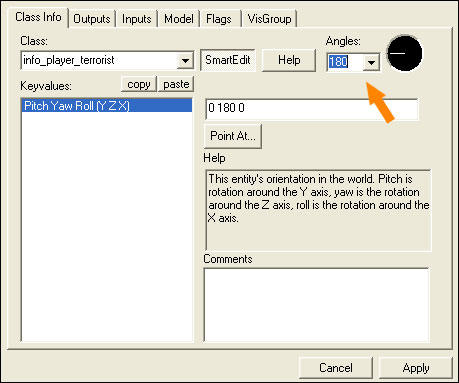Open the VisGroup tab
Screen dimensions: 459x383
click(269, 19)
